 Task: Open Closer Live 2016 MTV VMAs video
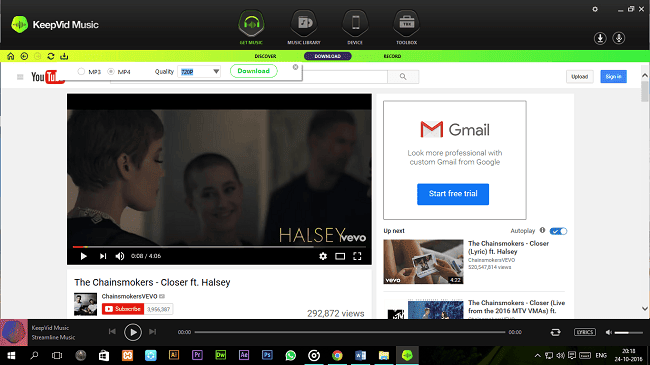tap(517, 307)
